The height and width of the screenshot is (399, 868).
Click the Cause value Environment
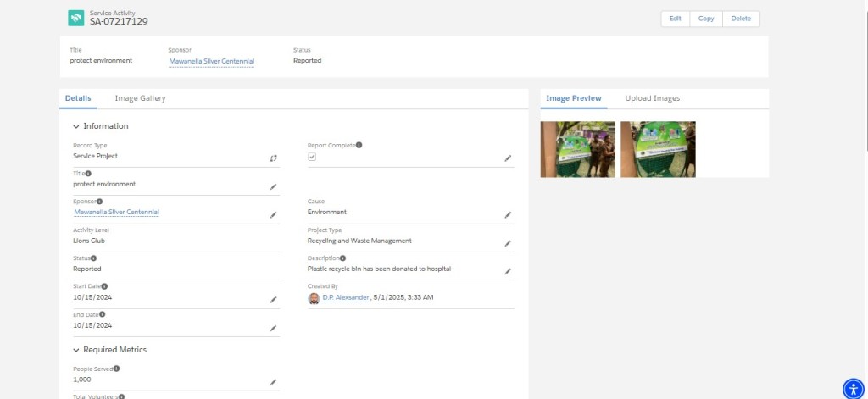(327, 212)
